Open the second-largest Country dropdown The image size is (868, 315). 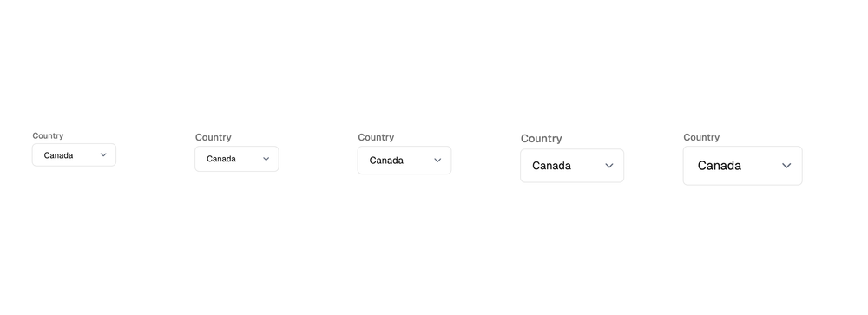572,166
